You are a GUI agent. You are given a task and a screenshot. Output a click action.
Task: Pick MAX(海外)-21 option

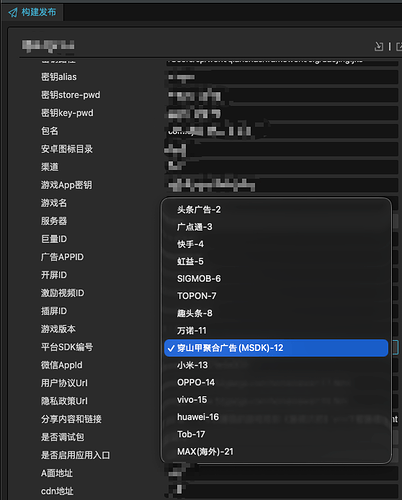click(276, 452)
